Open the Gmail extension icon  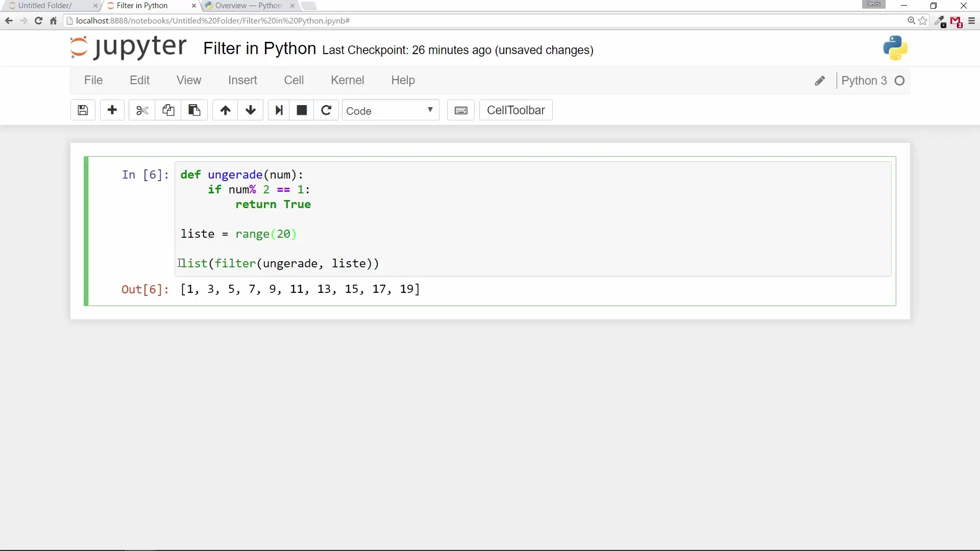point(956,21)
